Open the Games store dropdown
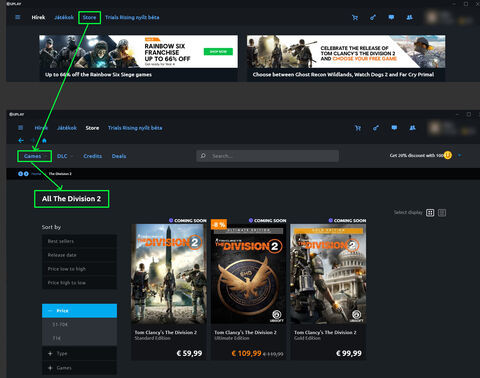This screenshot has height=378, width=480. point(34,156)
